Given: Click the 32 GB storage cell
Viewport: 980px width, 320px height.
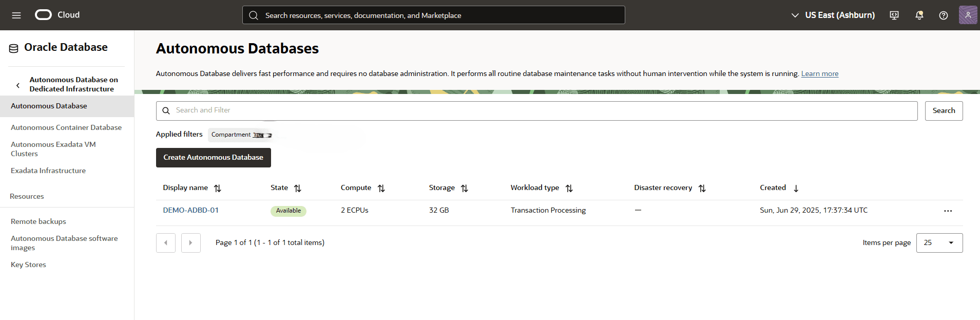Looking at the screenshot, I should pyautogui.click(x=439, y=210).
